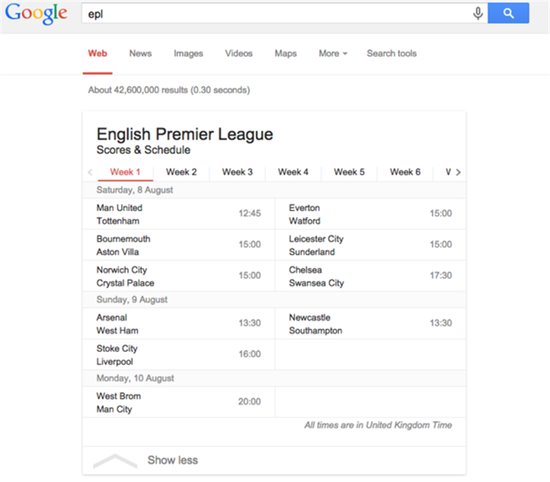Select the Week 6 schedule tab
This screenshot has height=482, width=550.
[x=405, y=172]
